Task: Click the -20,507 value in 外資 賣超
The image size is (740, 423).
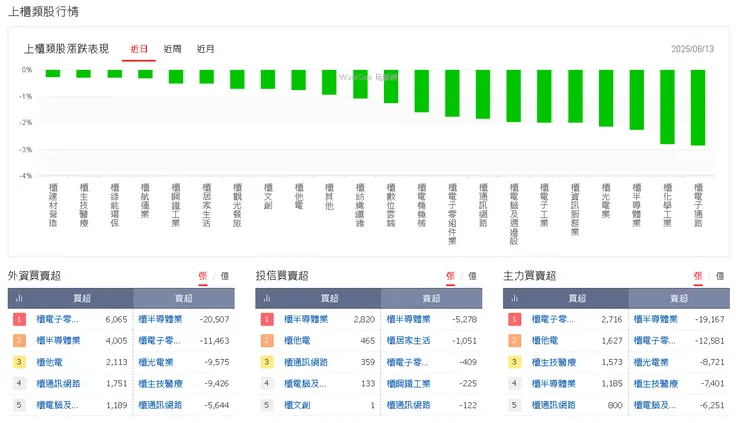Action: coord(214,320)
